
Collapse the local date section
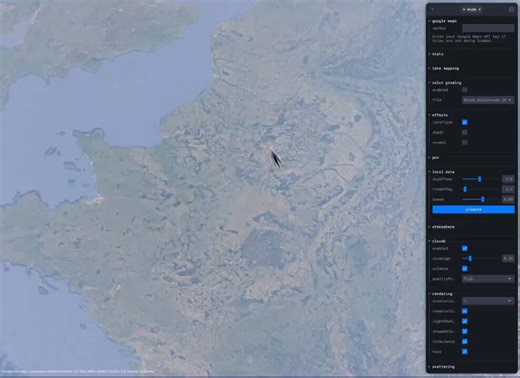click(x=443, y=172)
